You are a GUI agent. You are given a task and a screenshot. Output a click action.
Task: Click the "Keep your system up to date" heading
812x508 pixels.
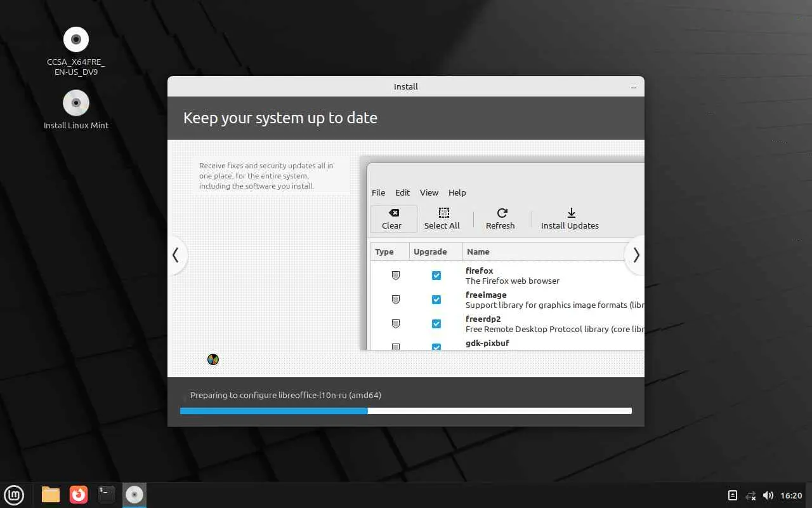point(280,118)
